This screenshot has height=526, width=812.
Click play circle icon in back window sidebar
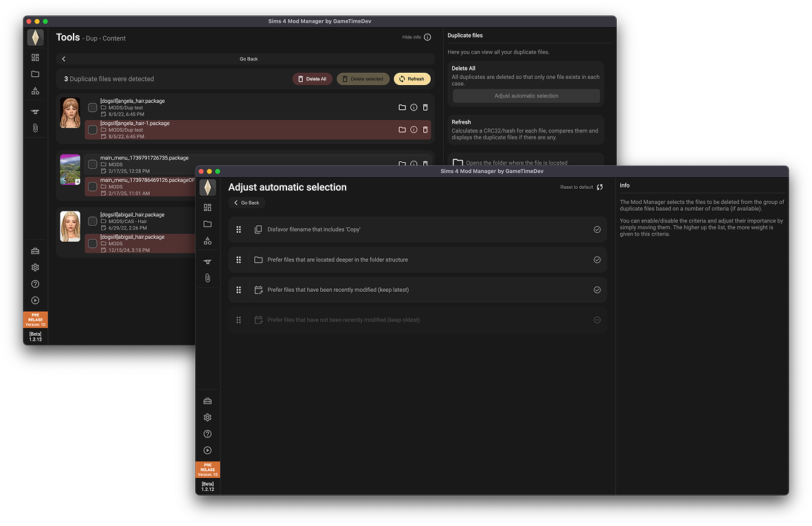[x=35, y=300]
